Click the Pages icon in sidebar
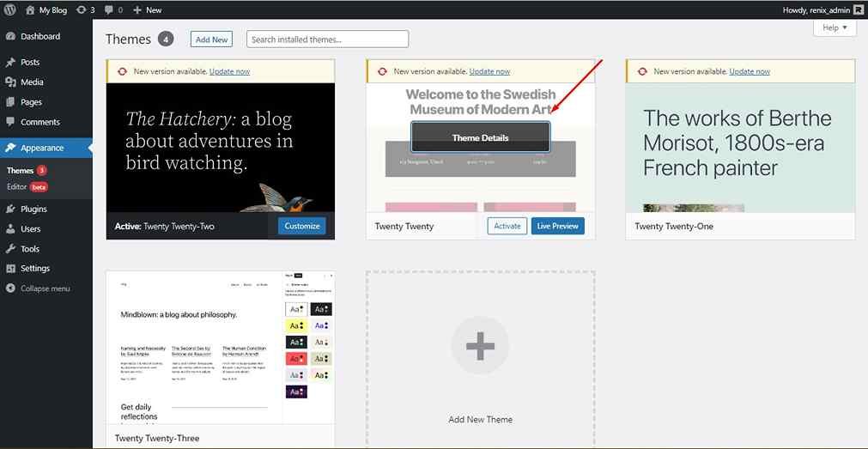The height and width of the screenshot is (449, 868). click(x=10, y=102)
